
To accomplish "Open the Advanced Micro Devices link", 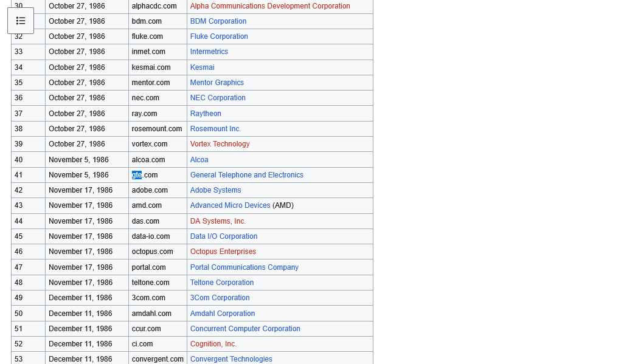I will point(230,205).
